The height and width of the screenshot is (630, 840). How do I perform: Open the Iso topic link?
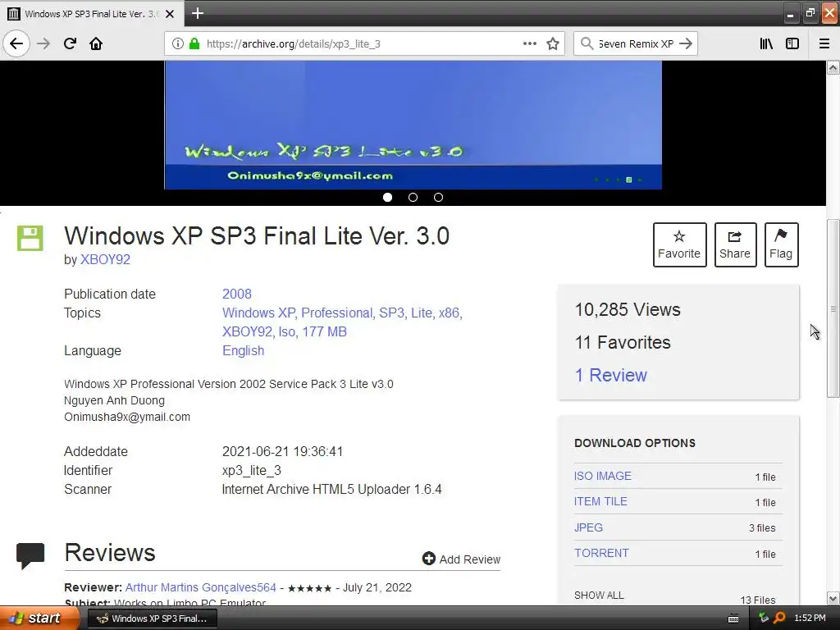coord(286,332)
